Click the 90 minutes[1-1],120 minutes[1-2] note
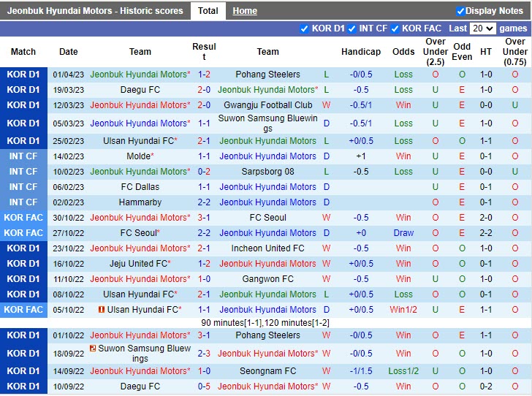 click(265, 323)
